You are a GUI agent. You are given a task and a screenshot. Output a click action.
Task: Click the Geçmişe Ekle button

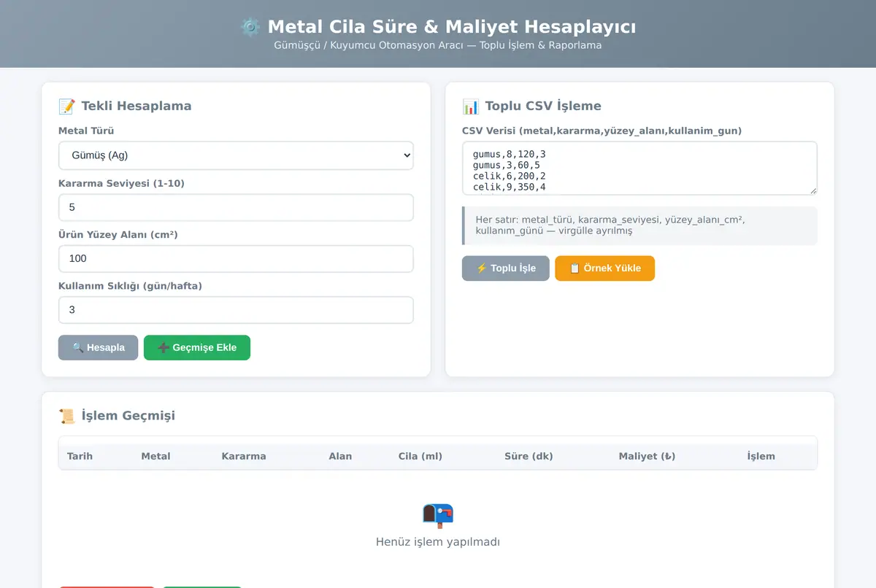[x=197, y=348]
